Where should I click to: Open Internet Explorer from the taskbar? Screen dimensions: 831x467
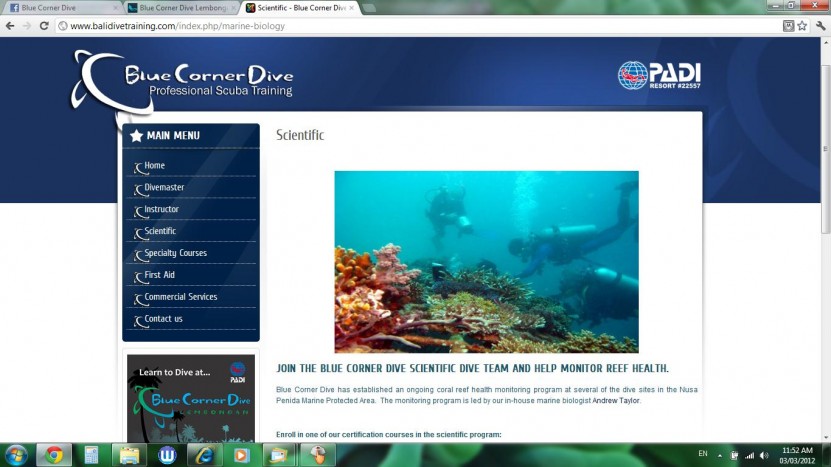coord(205,455)
